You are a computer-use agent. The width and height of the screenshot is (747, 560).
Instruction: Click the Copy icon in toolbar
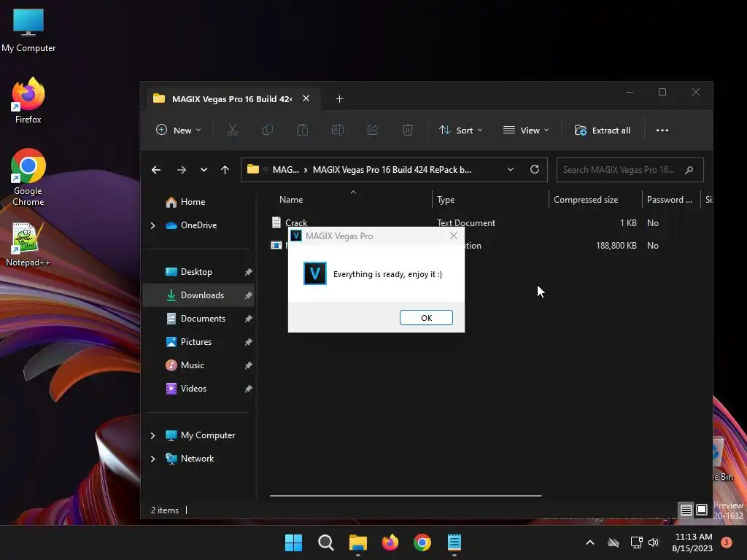268,130
